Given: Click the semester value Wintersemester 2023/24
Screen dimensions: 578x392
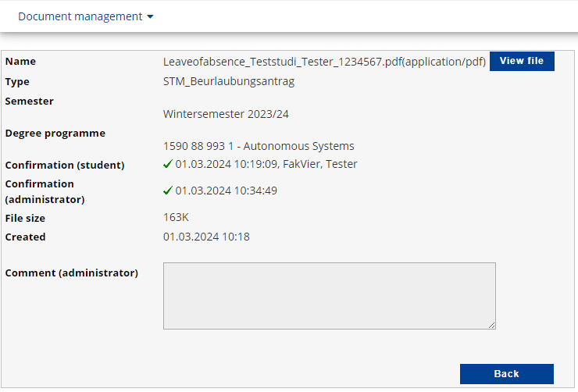Looking at the screenshot, I should [226, 114].
